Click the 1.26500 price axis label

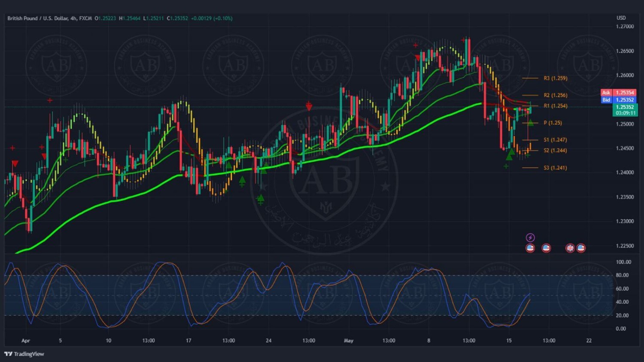coord(625,51)
